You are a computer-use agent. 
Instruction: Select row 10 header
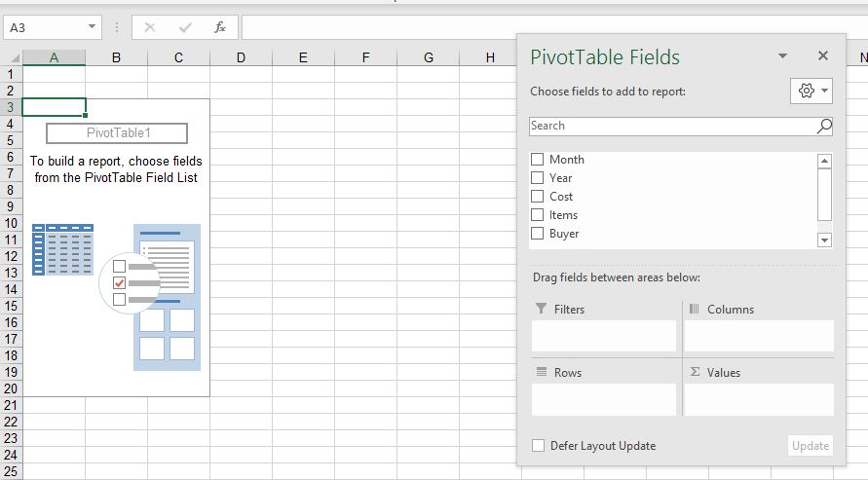pos(11,223)
